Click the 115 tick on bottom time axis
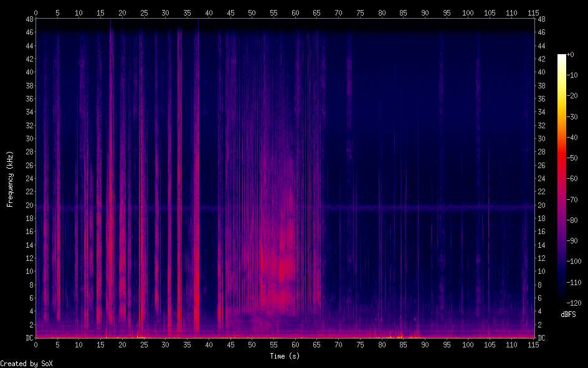 [x=533, y=344]
